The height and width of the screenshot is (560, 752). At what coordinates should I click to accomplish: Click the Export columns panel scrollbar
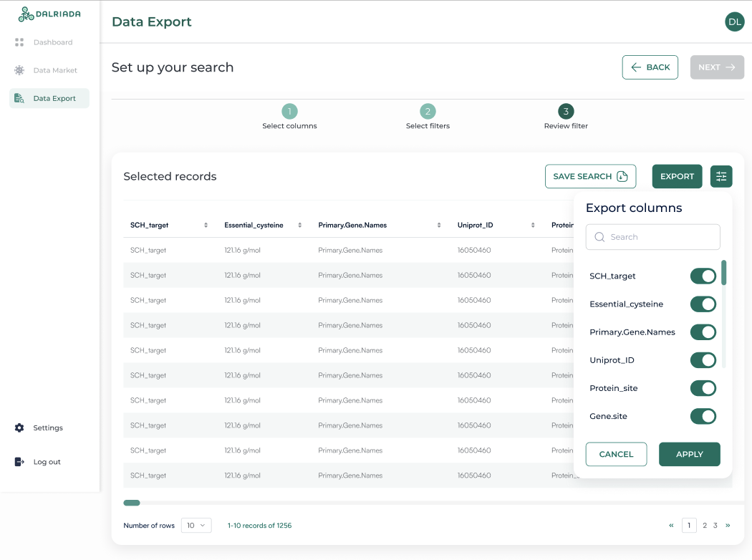pyautogui.click(x=723, y=272)
